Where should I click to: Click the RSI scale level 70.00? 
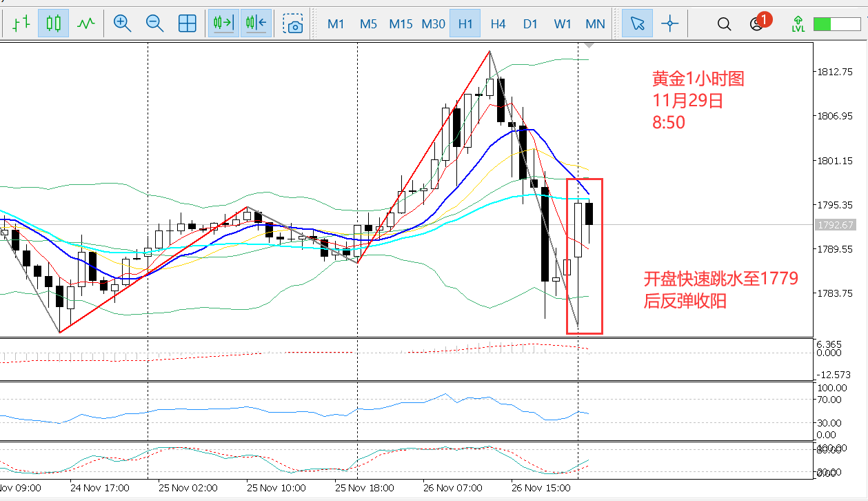828,400
